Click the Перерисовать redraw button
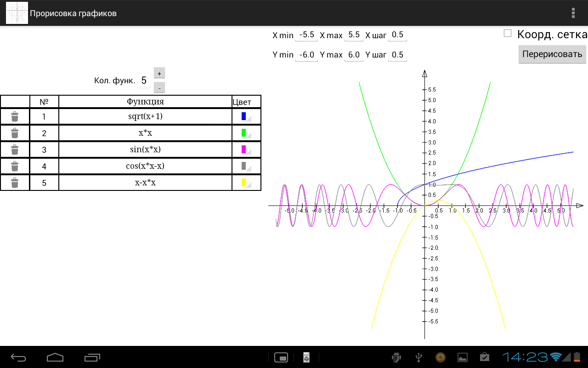The width and height of the screenshot is (588, 368). (552, 54)
